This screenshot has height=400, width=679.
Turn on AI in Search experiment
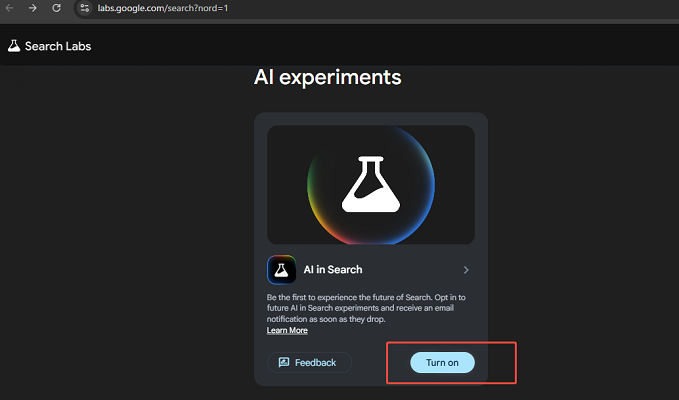pyautogui.click(x=442, y=363)
